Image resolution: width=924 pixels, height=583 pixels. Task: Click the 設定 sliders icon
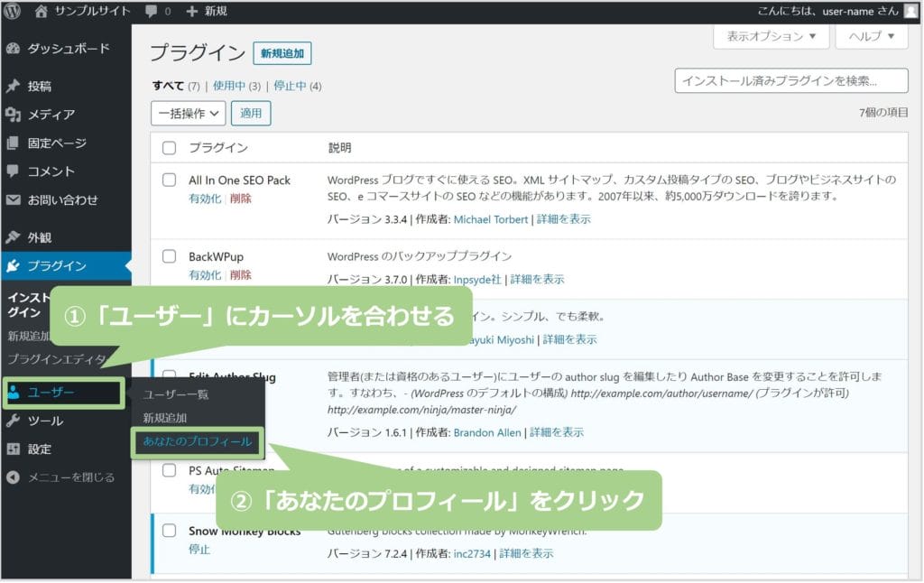pos(13,449)
